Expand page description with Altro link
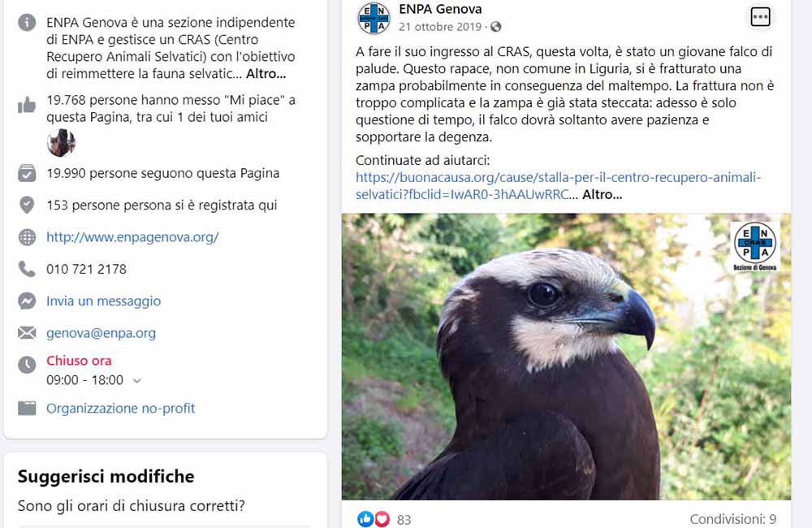812x528 pixels. click(x=266, y=74)
